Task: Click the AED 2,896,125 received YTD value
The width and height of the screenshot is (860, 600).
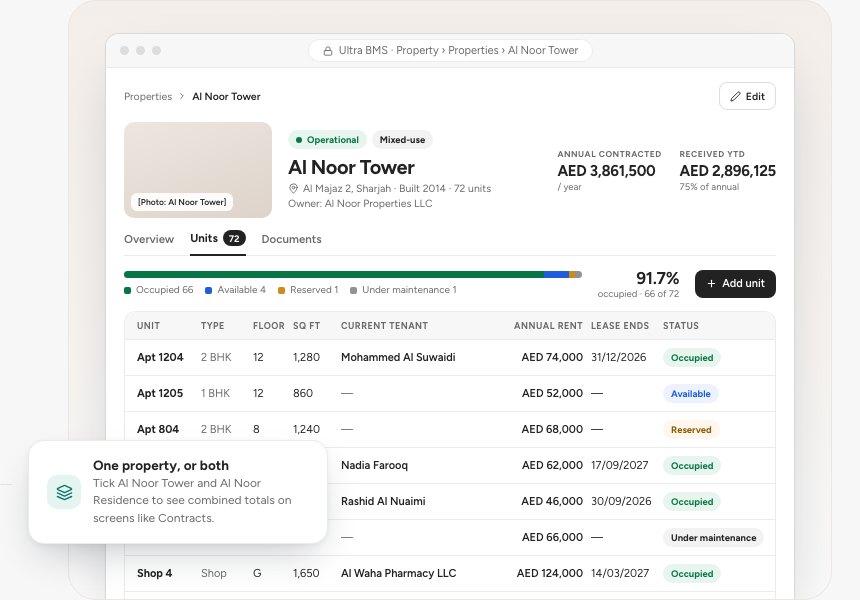Action: click(x=727, y=171)
